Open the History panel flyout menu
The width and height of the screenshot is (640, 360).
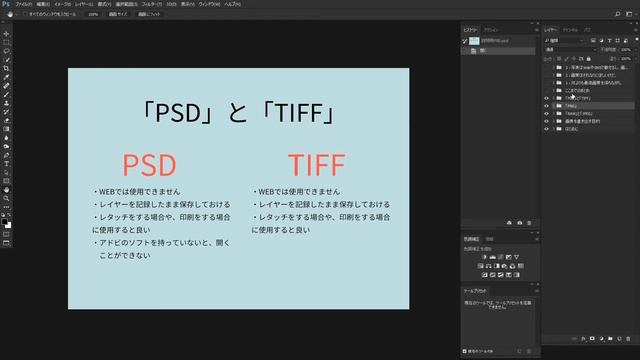pyautogui.click(x=536, y=30)
